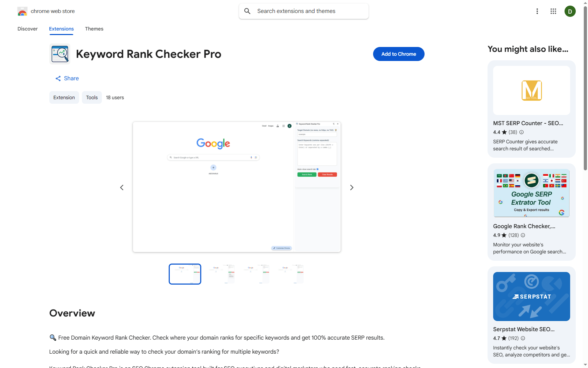Click the Add to Chrome button
Image resolution: width=588 pixels, height=368 pixels.
[x=399, y=54]
